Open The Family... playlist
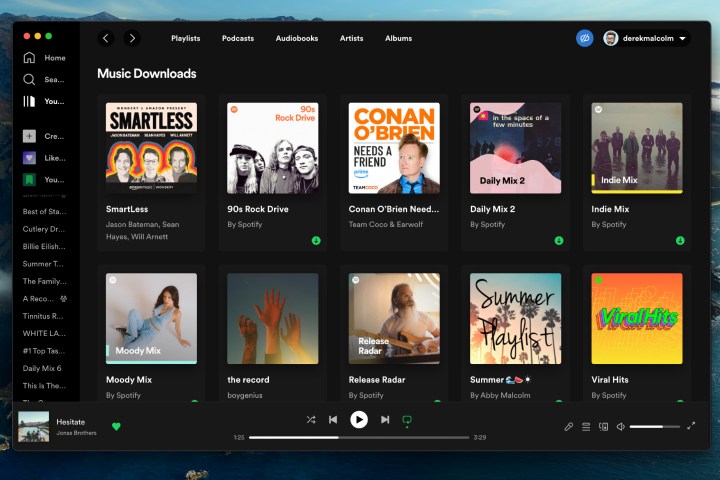Image resolution: width=720 pixels, height=480 pixels. click(x=45, y=281)
